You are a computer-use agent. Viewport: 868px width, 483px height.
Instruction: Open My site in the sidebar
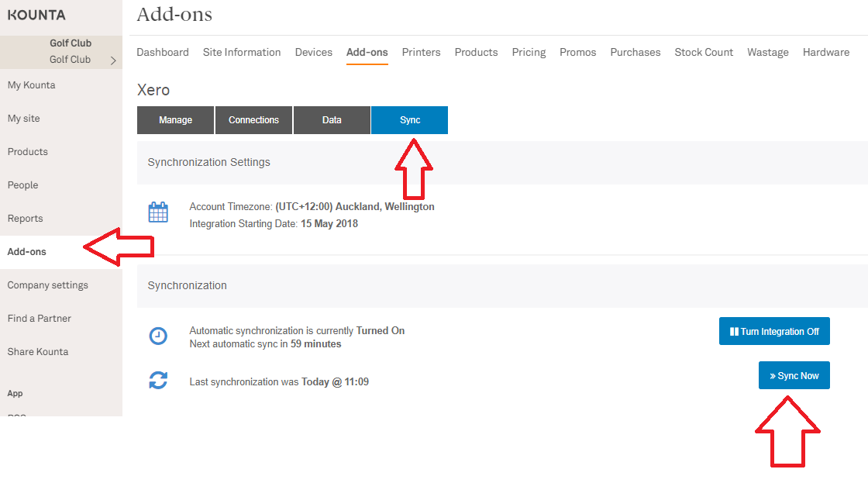[24, 119]
